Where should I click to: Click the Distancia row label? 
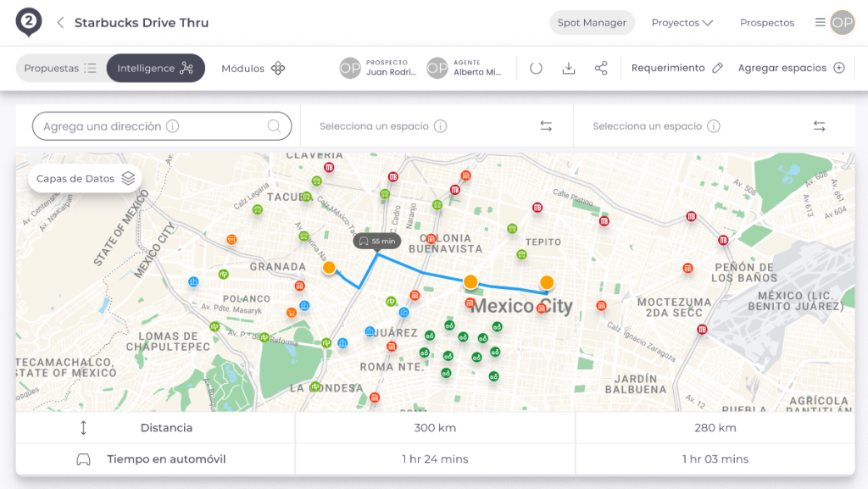166,428
